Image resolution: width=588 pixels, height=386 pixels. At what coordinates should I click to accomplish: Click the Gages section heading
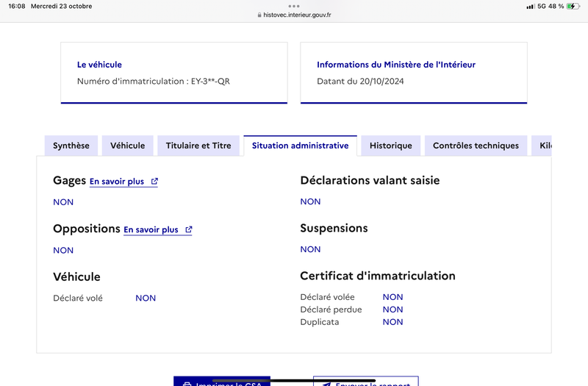click(69, 181)
